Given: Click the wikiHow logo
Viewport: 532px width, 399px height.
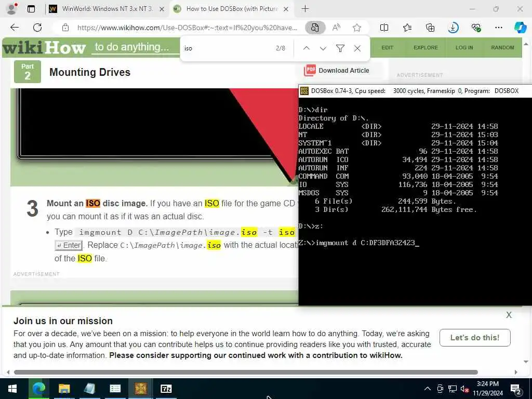Looking at the screenshot, I should 44,47.
